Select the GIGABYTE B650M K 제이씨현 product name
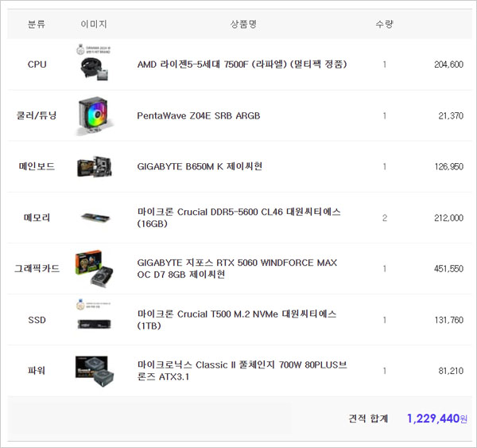This screenshot has width=477, height=448. 200,166
